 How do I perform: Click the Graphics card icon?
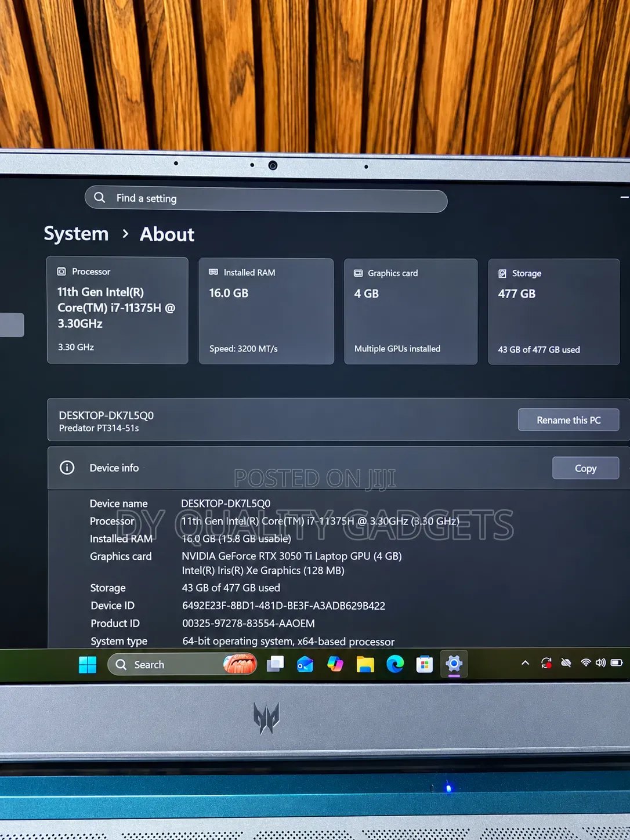pos(359,273)
